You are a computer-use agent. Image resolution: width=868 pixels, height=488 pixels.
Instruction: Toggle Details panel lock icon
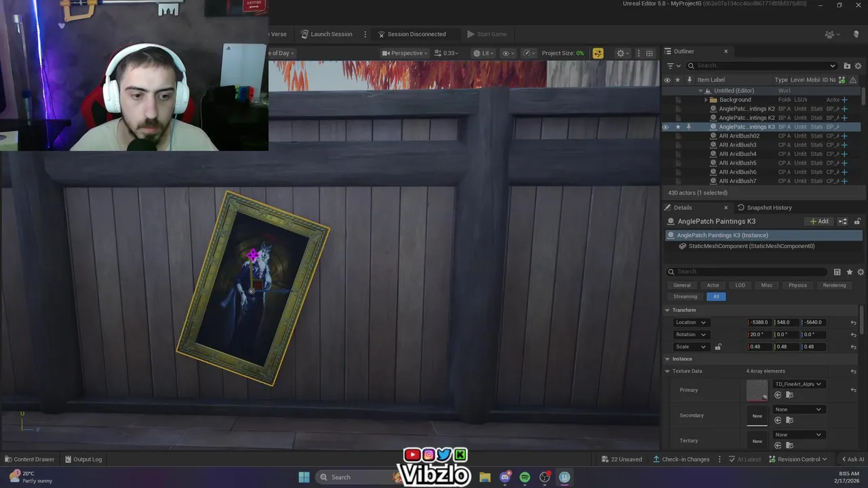click(x=857, y=222)
